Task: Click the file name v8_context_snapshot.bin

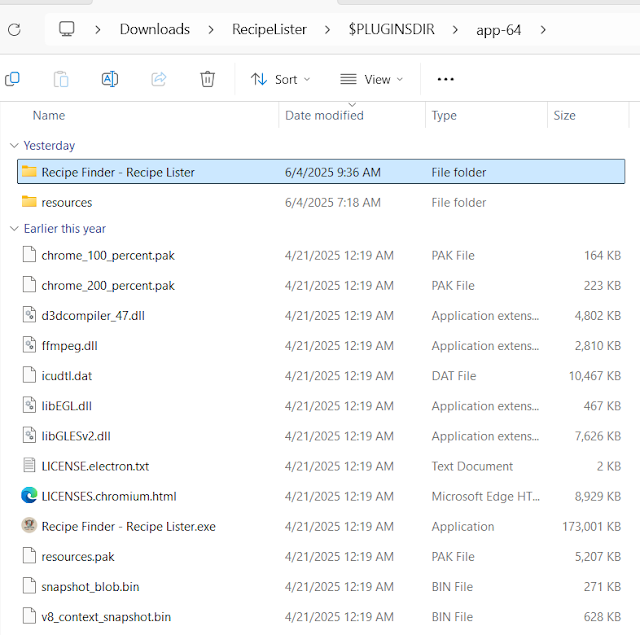Action: pos(106,617)
